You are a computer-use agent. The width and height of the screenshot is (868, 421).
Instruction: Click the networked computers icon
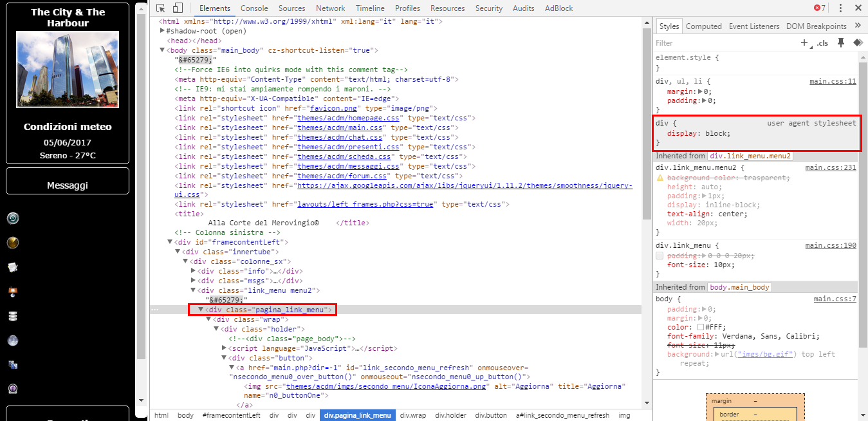tap(13, 365)
